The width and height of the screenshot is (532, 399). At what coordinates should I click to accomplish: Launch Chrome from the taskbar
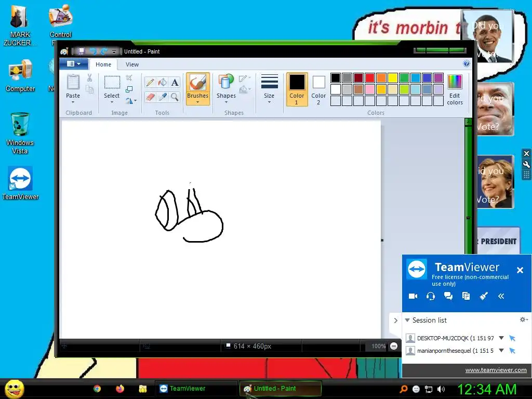tap(97, 389)
